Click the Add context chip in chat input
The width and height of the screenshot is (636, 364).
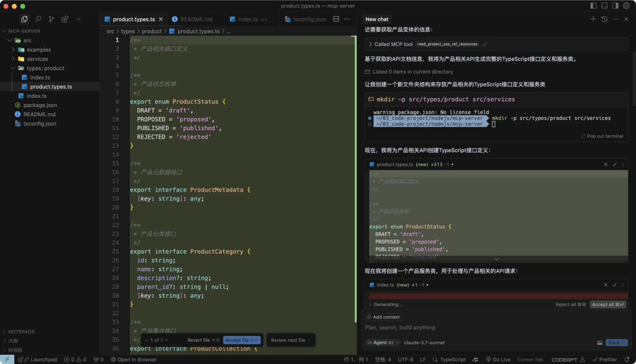(x=384, y=317)
